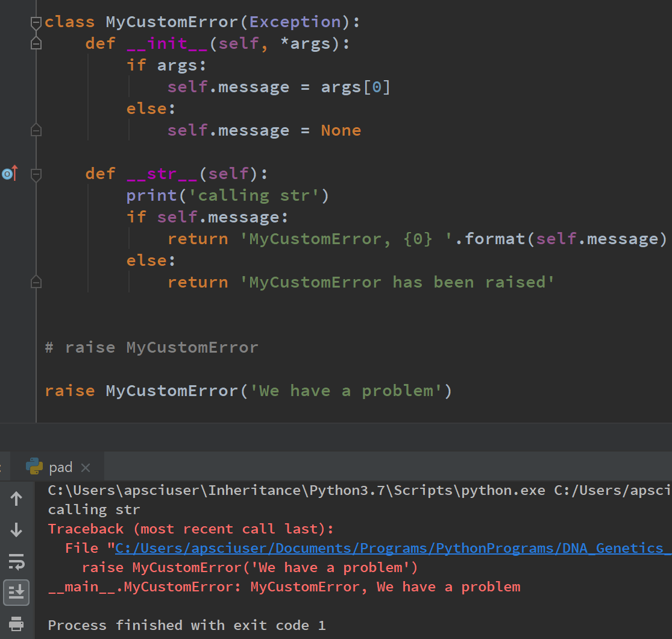
Task: Click the fold marker near the final return line
Action: [x=36, y=282]
